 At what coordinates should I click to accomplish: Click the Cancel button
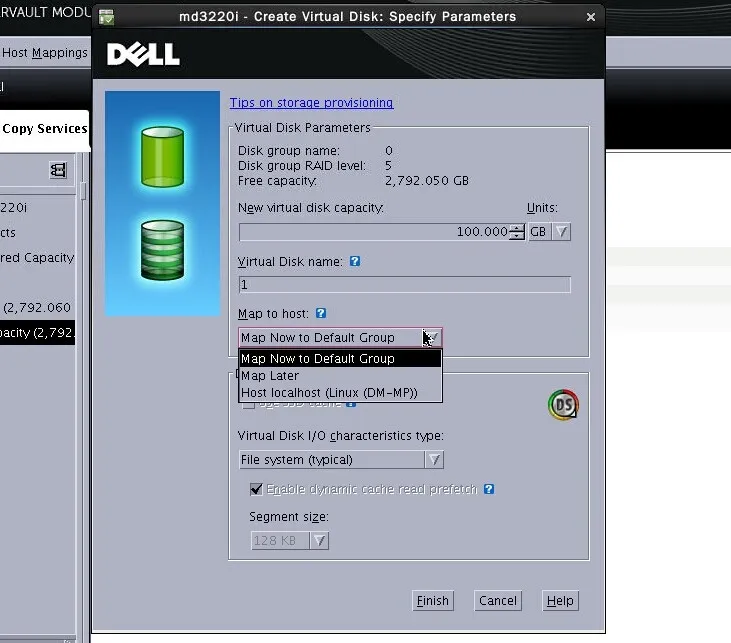(497, 601)
